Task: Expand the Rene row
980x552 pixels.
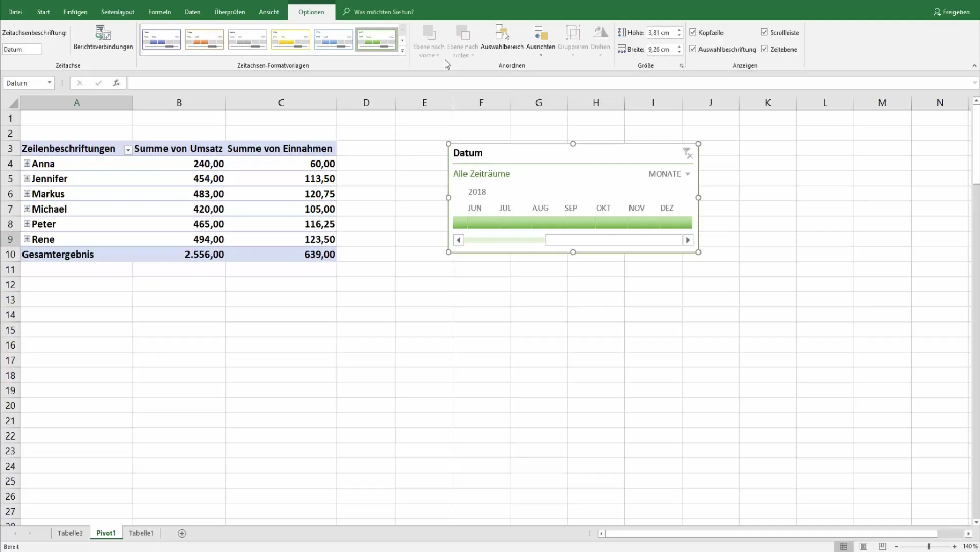Action: point(27,239)
